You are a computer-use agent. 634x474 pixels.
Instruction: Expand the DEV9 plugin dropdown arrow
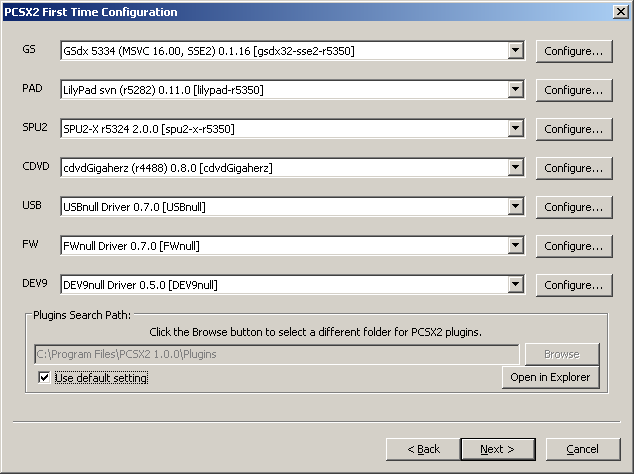(516, 285)
